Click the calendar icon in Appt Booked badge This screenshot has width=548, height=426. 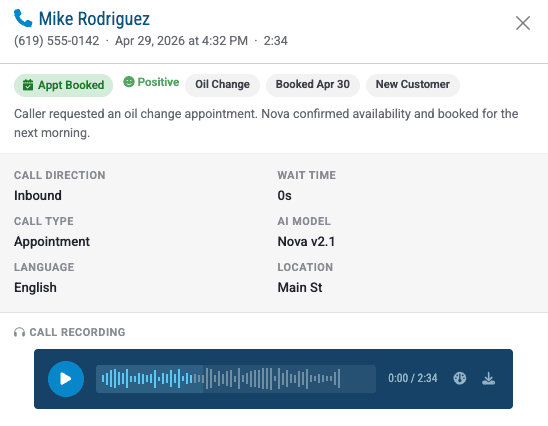coord(28,85)
